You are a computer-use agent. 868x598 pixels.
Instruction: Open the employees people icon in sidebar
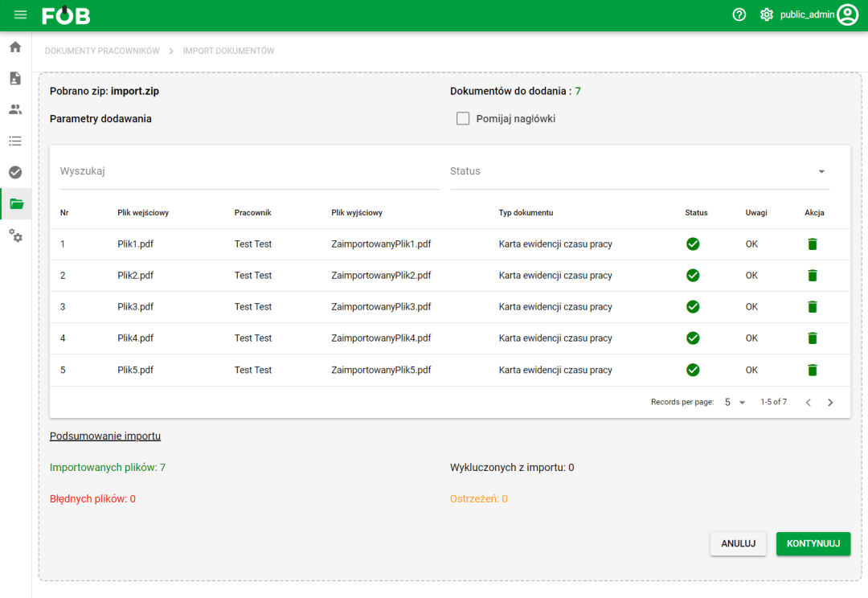click(x=15, y=109)
